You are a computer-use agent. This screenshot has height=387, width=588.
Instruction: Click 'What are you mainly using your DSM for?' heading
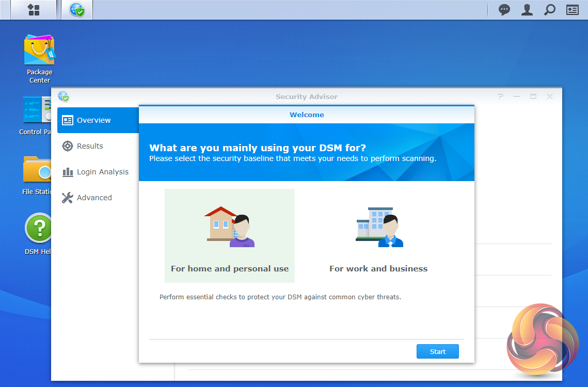tap(258, 148)
